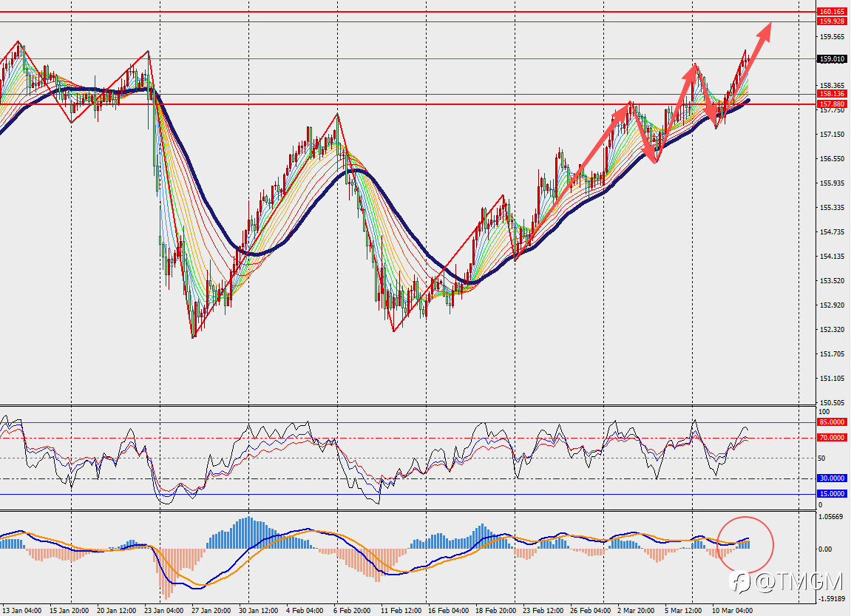Select the 0.00 MACD zero-line label
Image resolution: width=851 pixels, height=616 pixels.
pyautogui.click(x=825, y=549)
